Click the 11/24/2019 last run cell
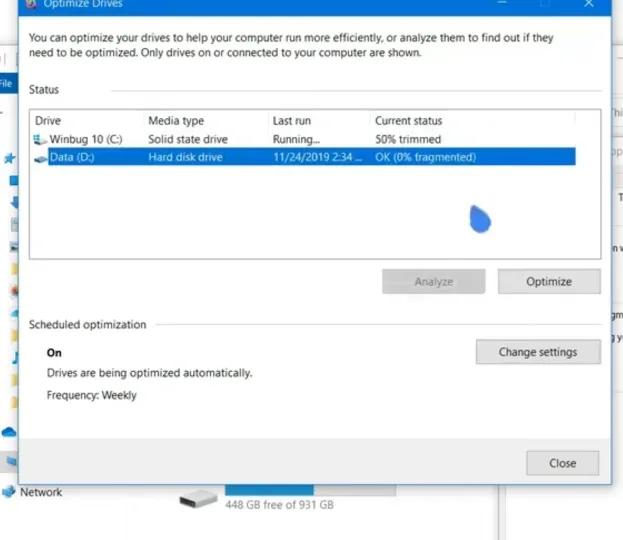This screenshot has width=623, height=540. point(317,157)
